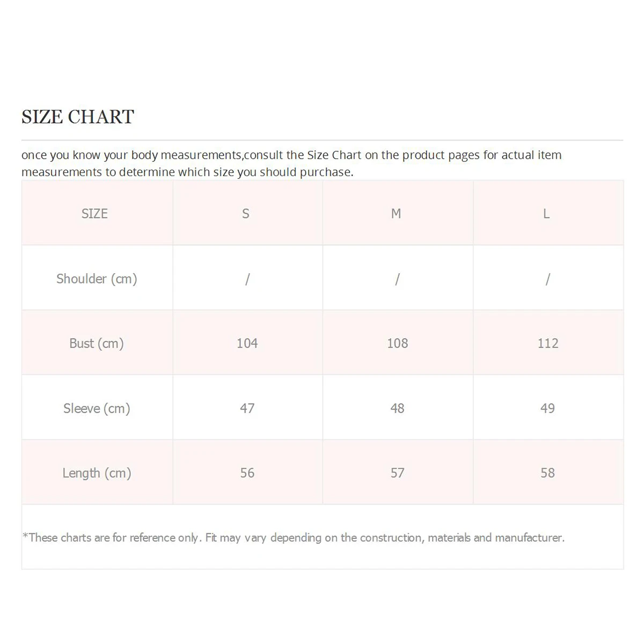
Task: Click the Sleeve (cm) row label
Action: [x=97, y=408]
